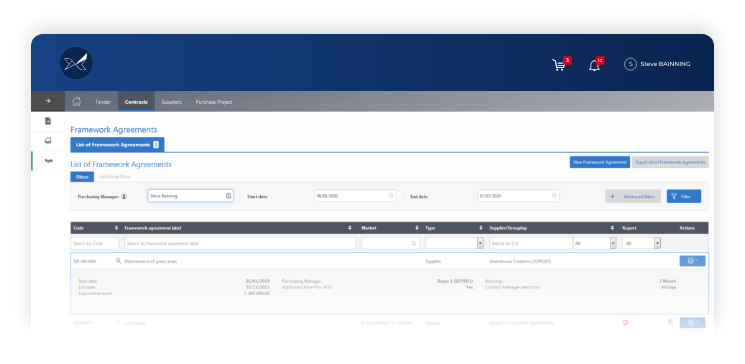
Task: Expand Advanced filters
Action: [x=632, y=196]
